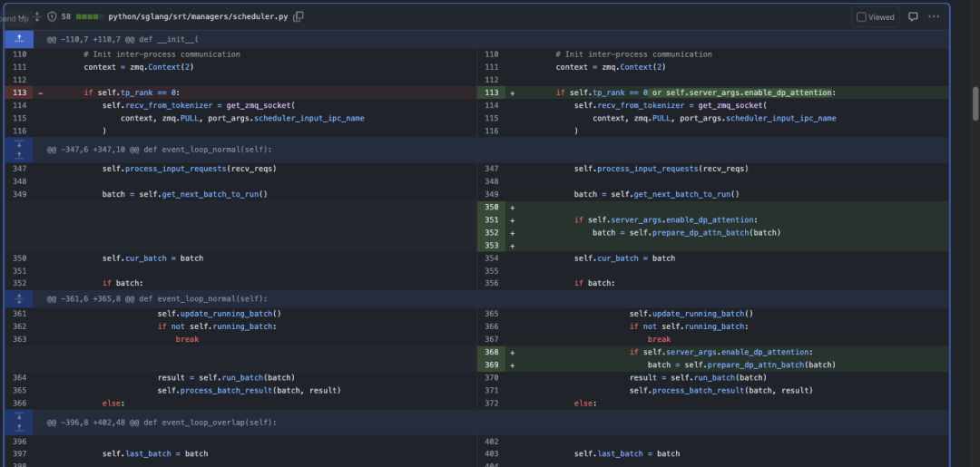The height and width of the screenshot is (467, 980).
Task: Select added line number 113 on right
Action: (491, 92)
